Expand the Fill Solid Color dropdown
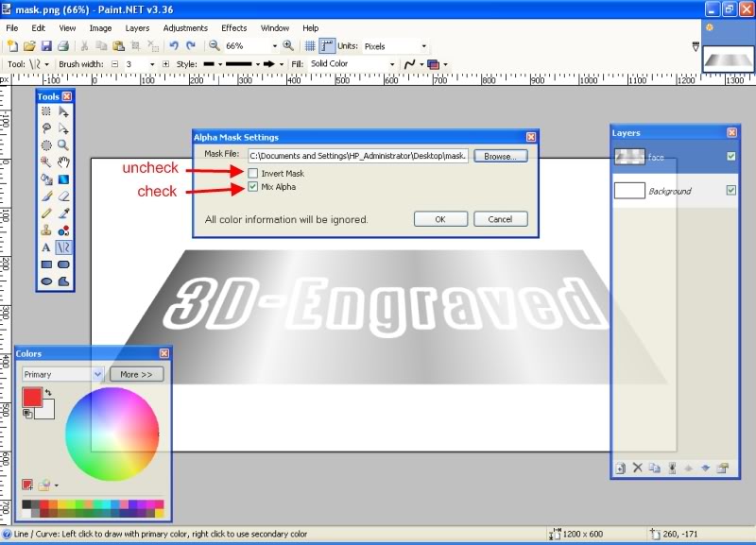Image resolution: width=756 pixels, height=545 pixels. click(x=392, y=64)
